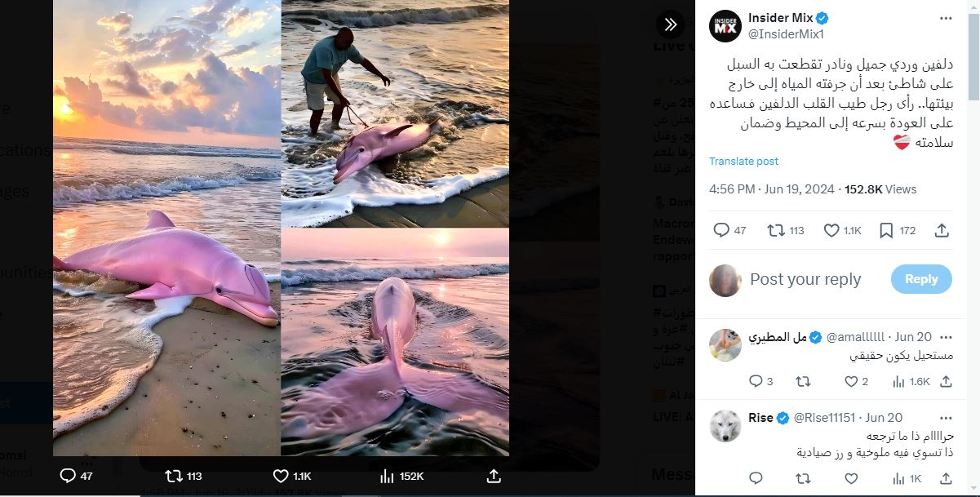980x497 pixels.
Task: Open the top-right man with dolphin photo
Action: (395, 113)
